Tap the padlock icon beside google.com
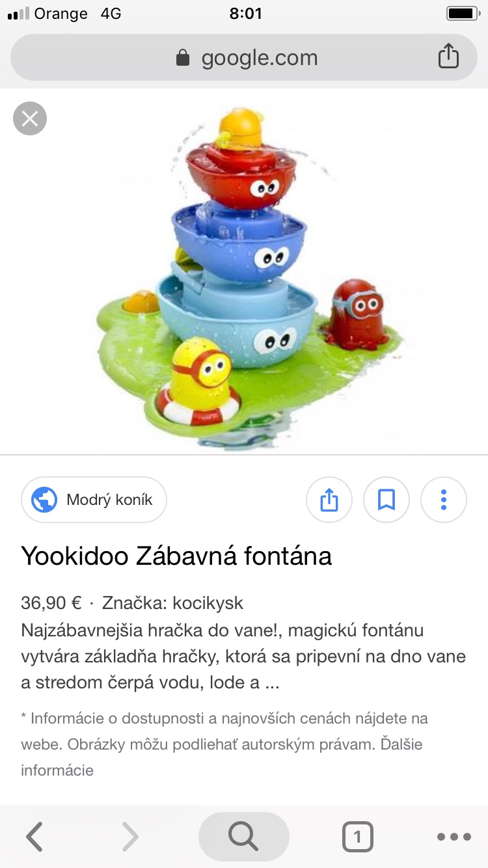Viewport: 488px width, 868px height. [x=183, y=58]
